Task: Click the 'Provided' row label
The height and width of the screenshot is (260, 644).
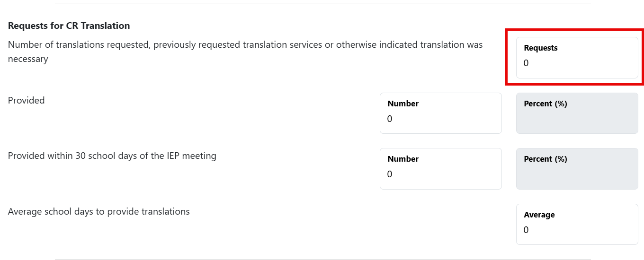Action: coord(27,100)
